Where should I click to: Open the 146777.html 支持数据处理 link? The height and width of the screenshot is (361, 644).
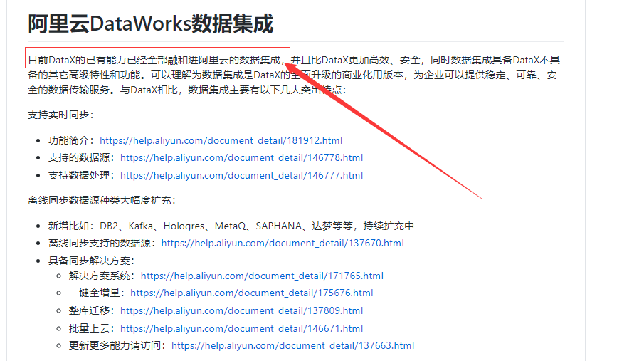(x=241, y=176)
